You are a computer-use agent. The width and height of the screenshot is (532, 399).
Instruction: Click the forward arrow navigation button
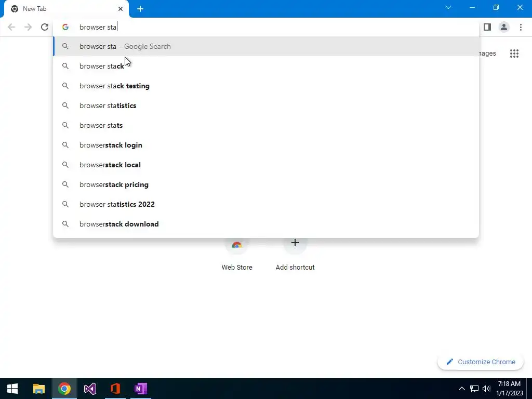point(28,27)
